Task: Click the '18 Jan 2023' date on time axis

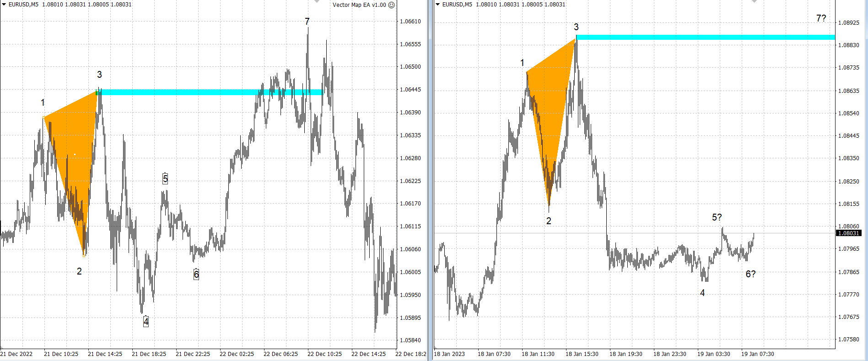Action: click(449, 354)
